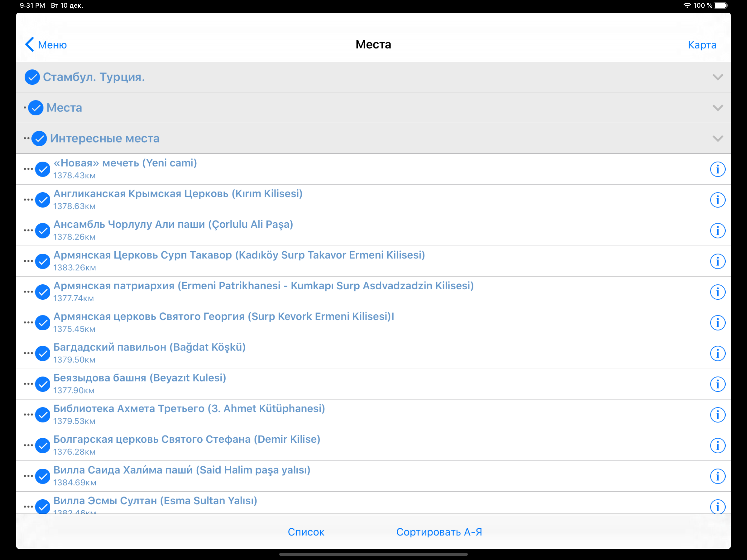Show info for Ансамбль Чорлулу Али паши
This screenshot has width=747, height=560.
(x=717, y=231)
